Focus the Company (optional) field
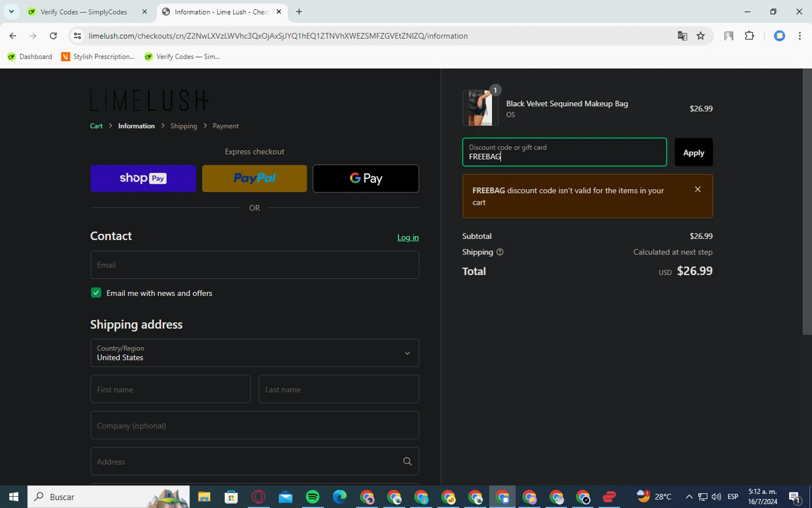This screenshot has width=812, height=508. point(254,425)
